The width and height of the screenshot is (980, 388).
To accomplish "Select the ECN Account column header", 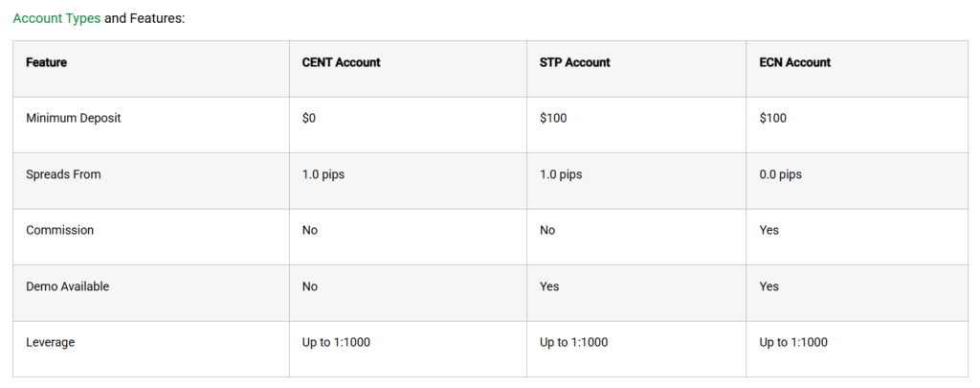I will click(794, 62).
